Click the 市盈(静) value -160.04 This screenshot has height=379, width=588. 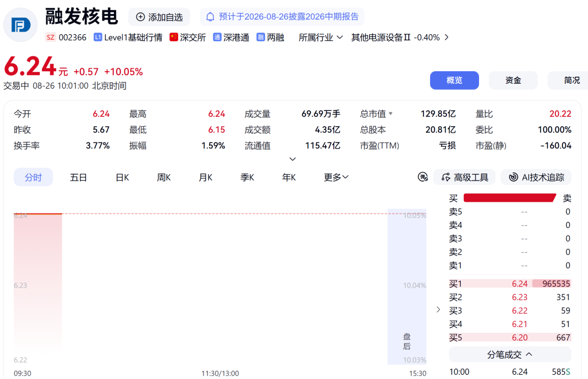[556, 145]
